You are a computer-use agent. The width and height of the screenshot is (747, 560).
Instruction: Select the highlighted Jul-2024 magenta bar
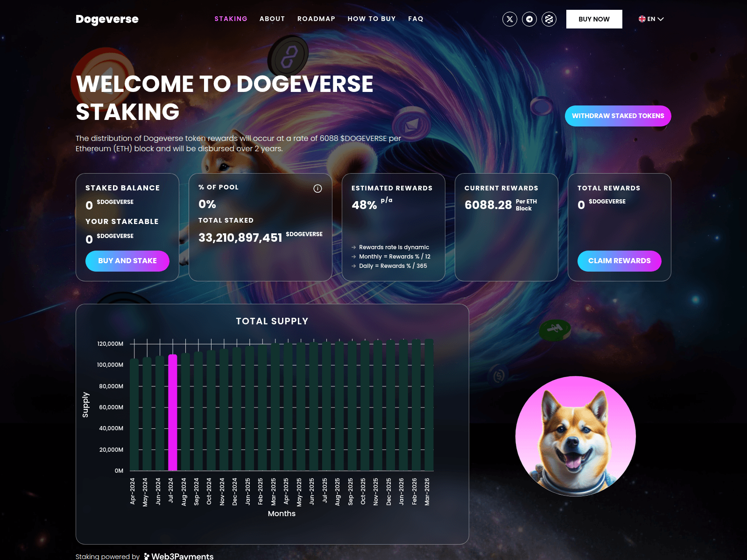(172, 413)
